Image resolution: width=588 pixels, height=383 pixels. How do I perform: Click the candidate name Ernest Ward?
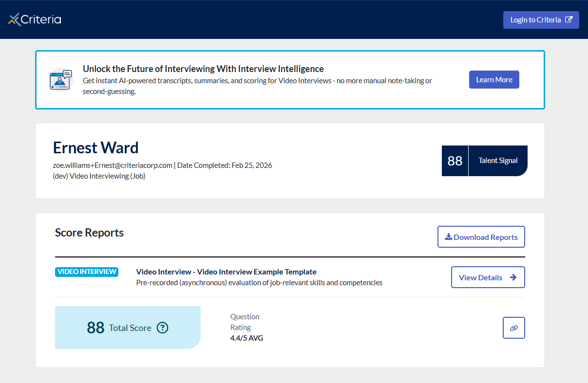click(95, 147)
